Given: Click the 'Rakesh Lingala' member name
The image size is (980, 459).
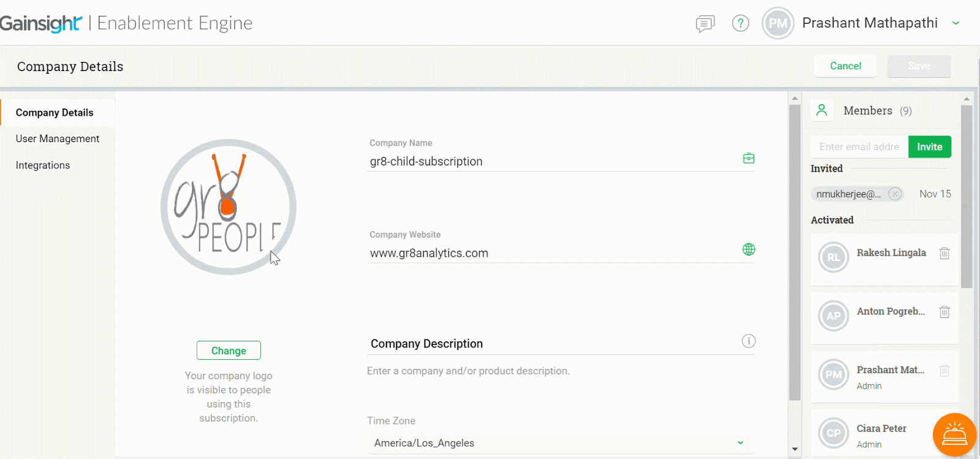Looking at the screenshot, I should pyautogui.click(x=891, y=252).
